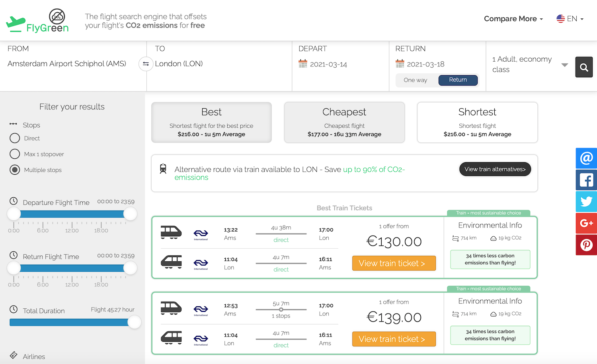The height and width of the screenshot is (364, 597).
Task: Click the search magnifier button
Action: click(584, 67)
